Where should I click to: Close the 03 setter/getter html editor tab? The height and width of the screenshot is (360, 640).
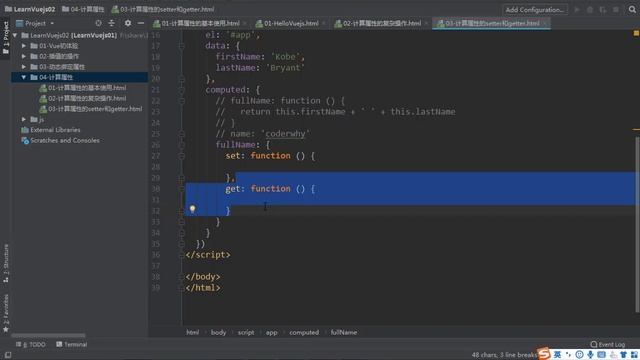click(x=544, y=24)
